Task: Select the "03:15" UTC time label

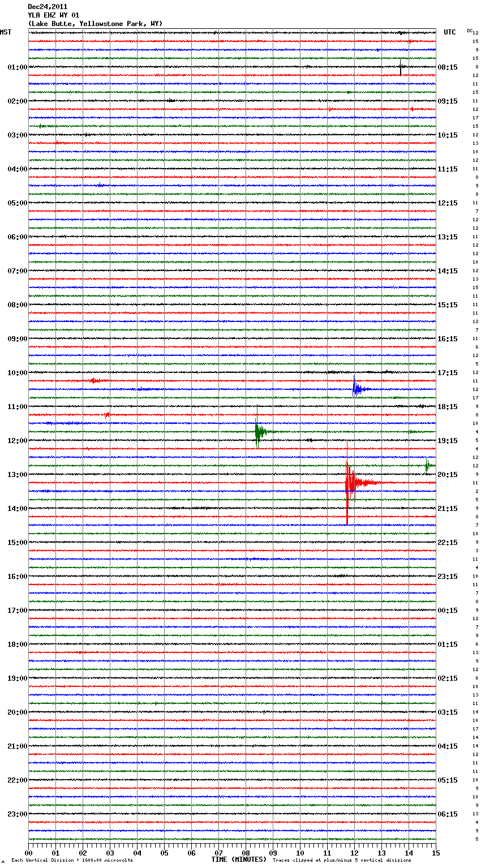Action: [448, 712]
